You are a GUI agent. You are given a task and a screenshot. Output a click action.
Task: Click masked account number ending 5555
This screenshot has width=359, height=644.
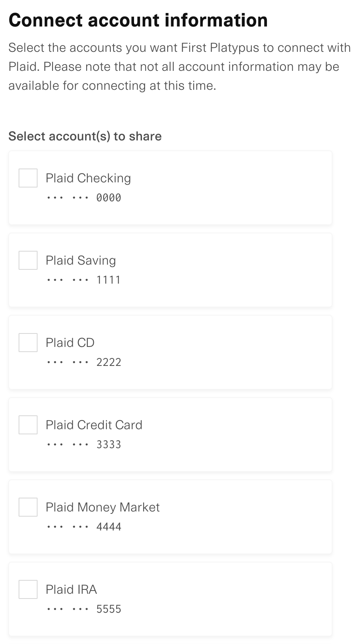click(84, 609)
